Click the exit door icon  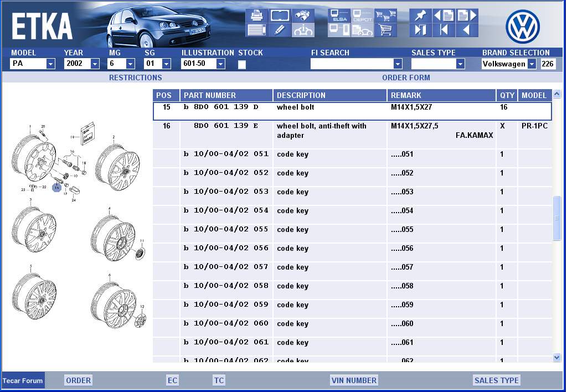point(421,30)
